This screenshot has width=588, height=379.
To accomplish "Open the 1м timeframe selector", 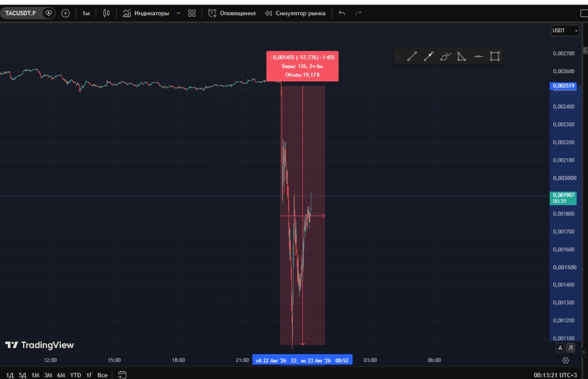I will coord(86,13).
